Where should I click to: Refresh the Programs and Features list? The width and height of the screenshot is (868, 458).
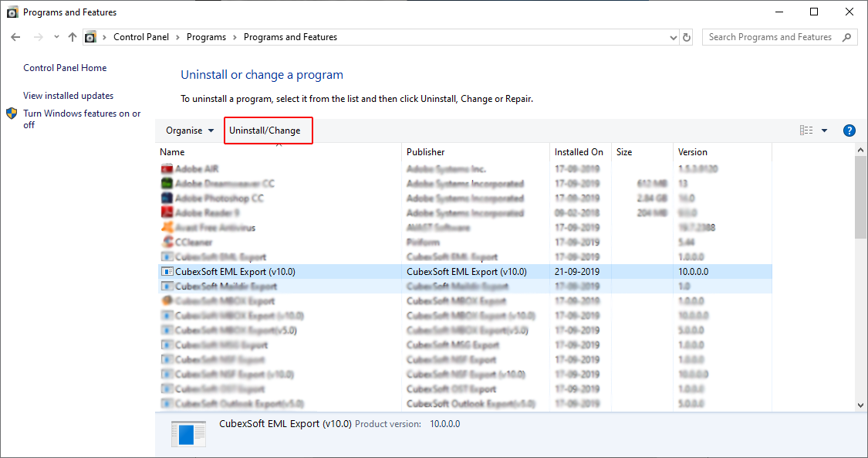point(687,37)
